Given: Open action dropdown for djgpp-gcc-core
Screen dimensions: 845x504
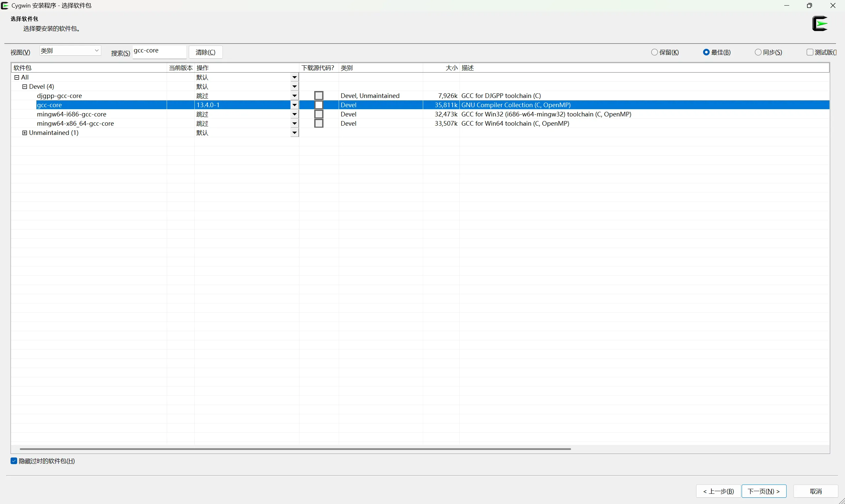Looking at the screenshot, I should pos(294,96).
